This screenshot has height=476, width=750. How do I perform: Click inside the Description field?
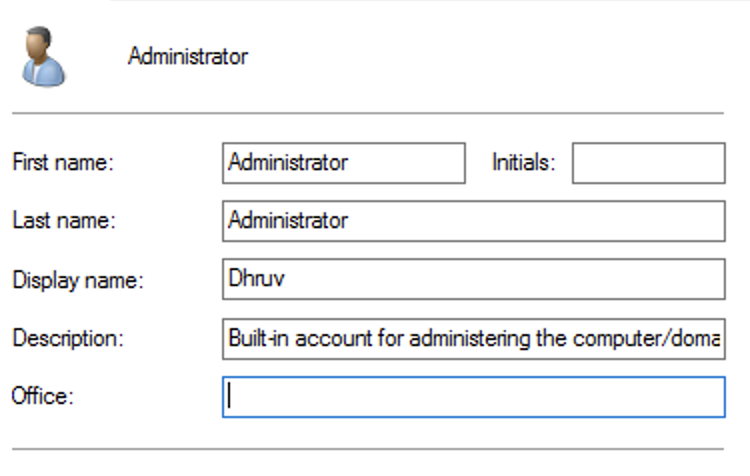point(473,338)
